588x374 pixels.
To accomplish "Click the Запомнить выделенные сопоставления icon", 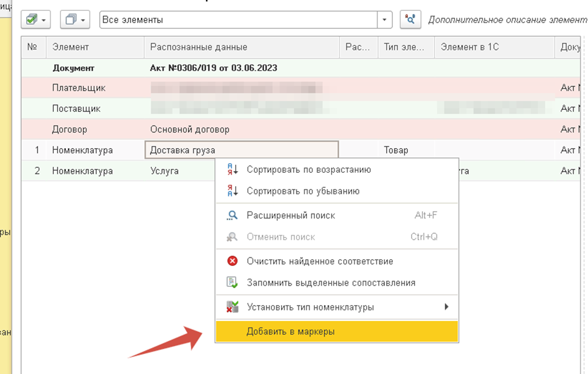I will tap(233, 282).
